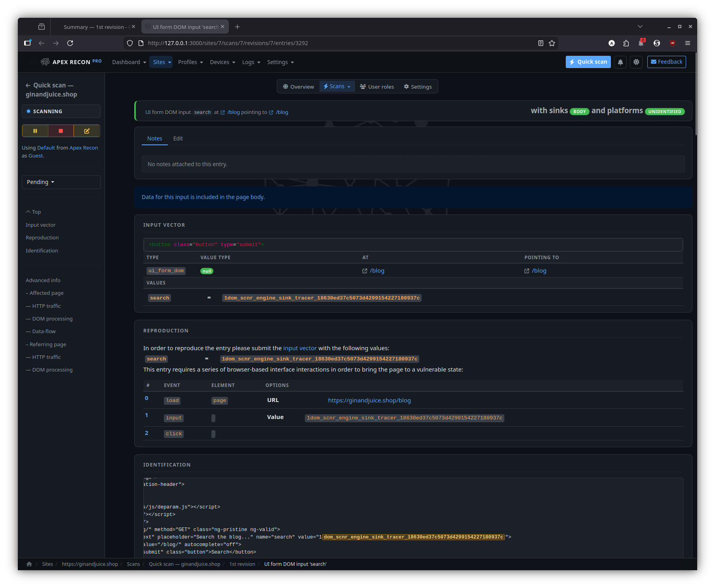Viewport: 715px width, 588px height.
Task: Switch to the Edit tab
Action: [x=178, y=138]
